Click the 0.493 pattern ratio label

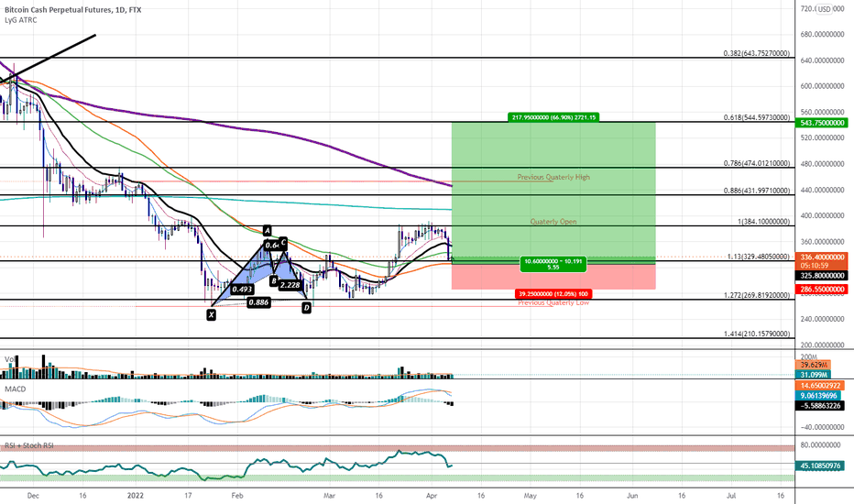(242, 290)
